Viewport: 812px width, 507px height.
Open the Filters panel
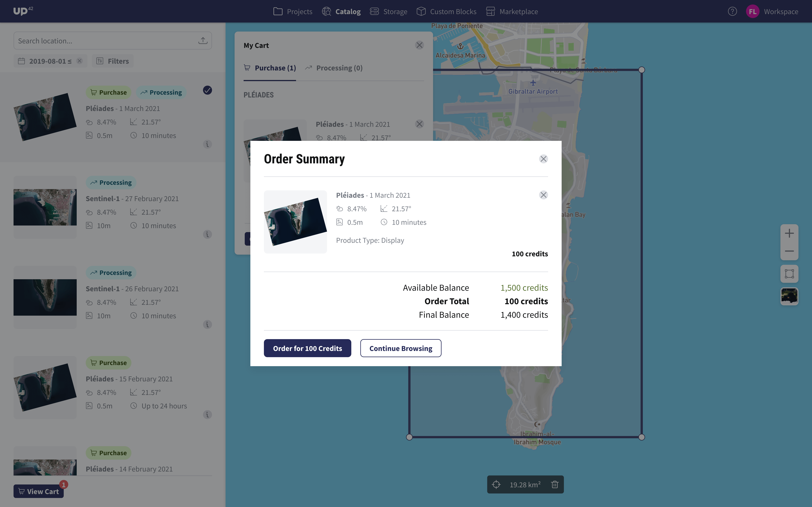(x=113, y=61)
